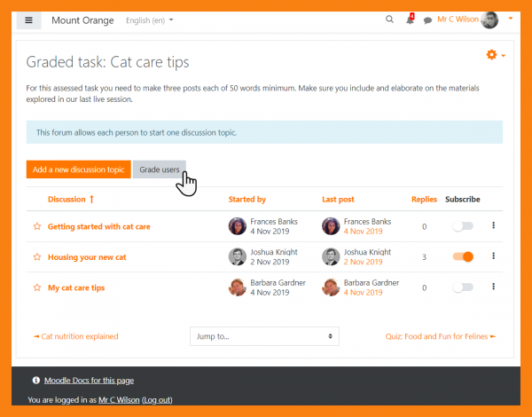532x417 pixels.
Task: Toggle subscription for 'My cat care tips'
Action: [x=462, y=287]
